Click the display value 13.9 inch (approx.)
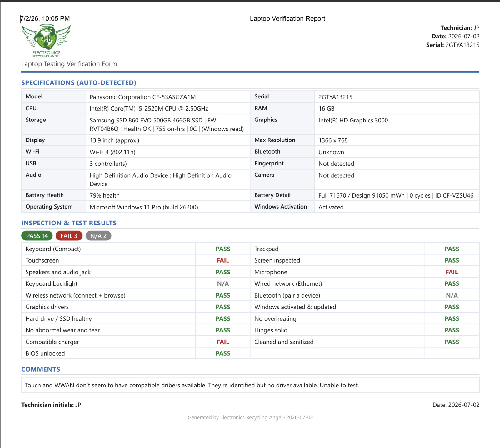 click(x=114, y=140)
